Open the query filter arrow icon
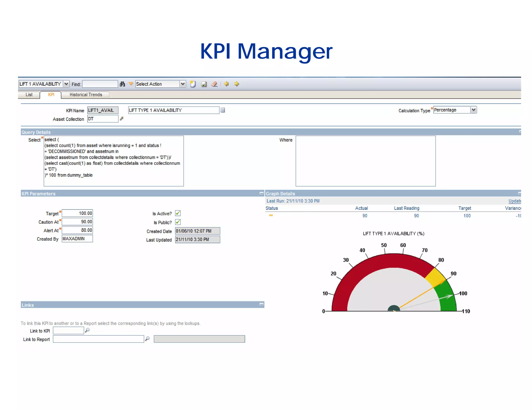532x411 pixels. point(131,84)
